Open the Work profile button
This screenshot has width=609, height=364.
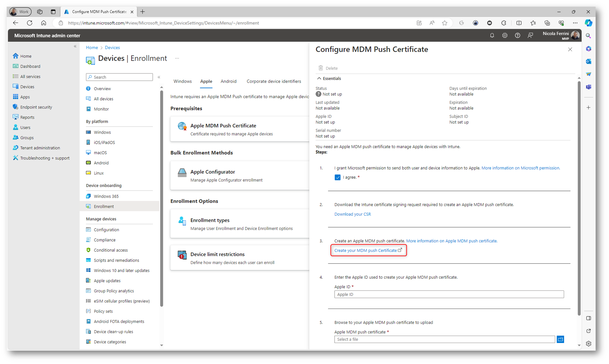tap(20, 12)
